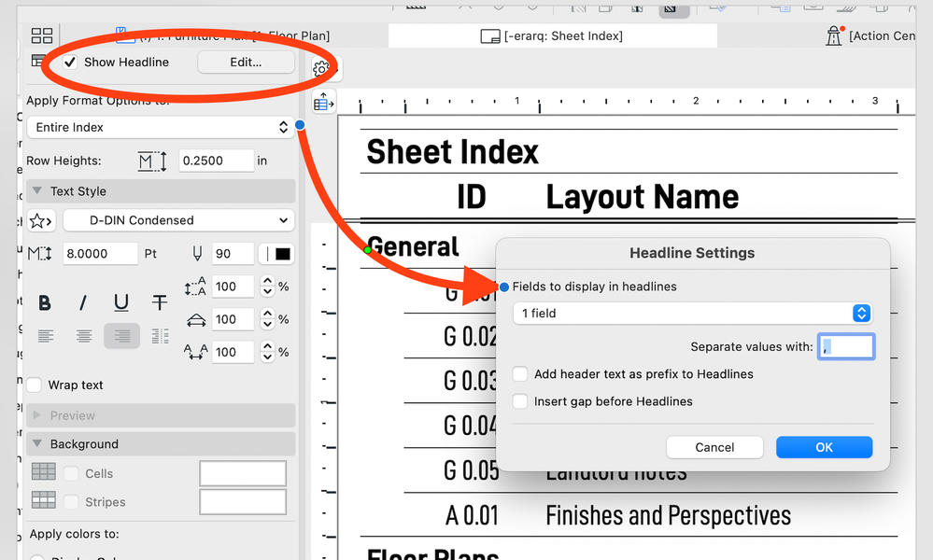Adjust the leading percentage stepper
933x560 pixels.
(267, 287)
